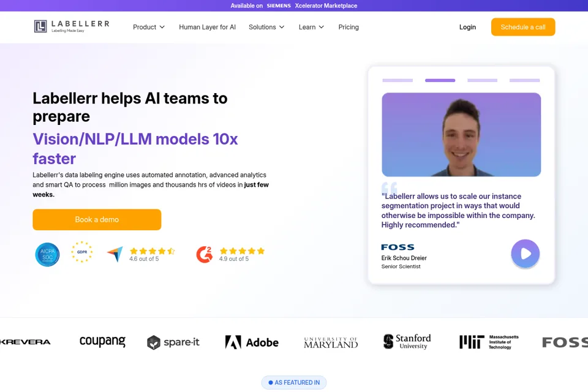
Task: Click the University of Maryland logo
Action: (x=331, y=342)
